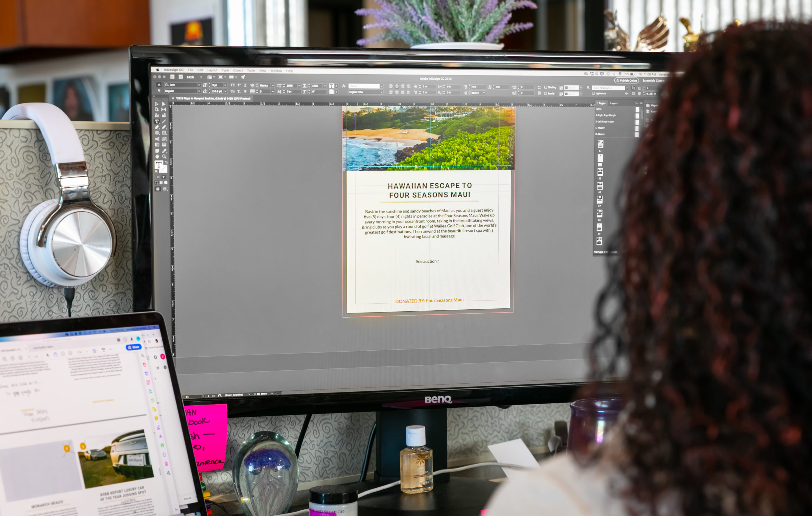The width and height of the screenshot is (812, 516).
Task: Open the 141% zoom level dropdown
Action: point(201,77)
